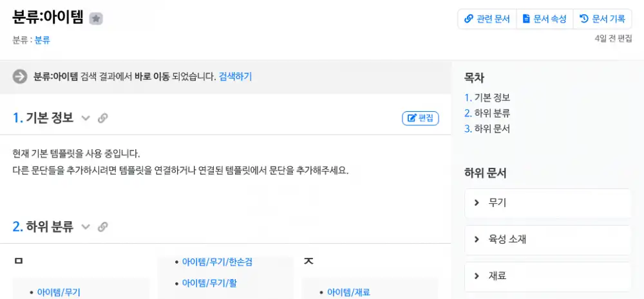Open the 아이템/무기/한손검 link
Screen dimensions: 644x299
pos(217,262)
